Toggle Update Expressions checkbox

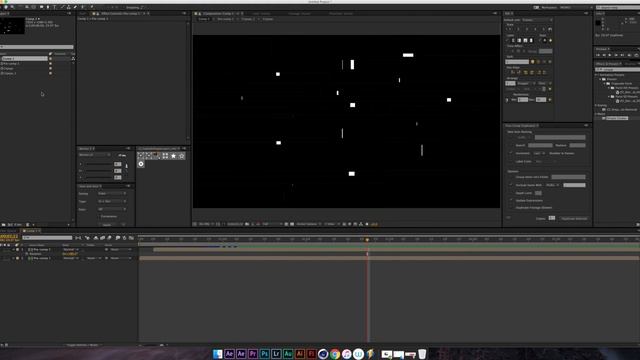[x=511, y=200]
